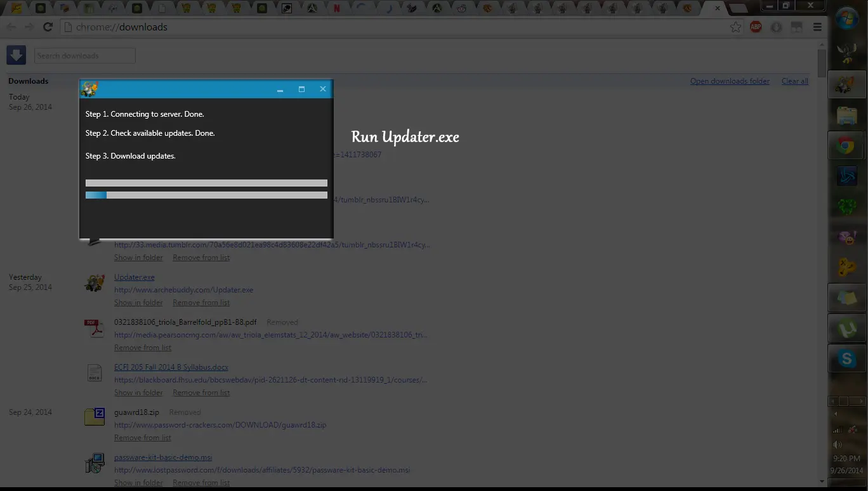Remove the Triola PDF from the list
This screenshot has width=868, height=491.
click(x=143, y=348)
